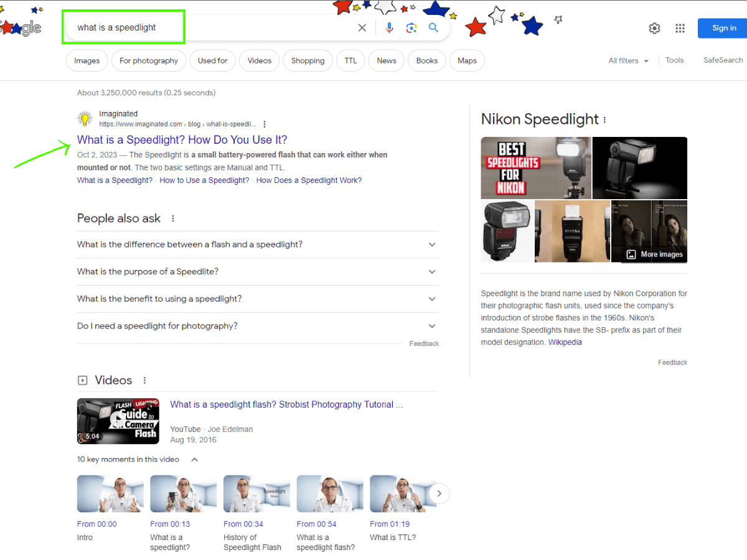
Task: Collapse the key moments in this video section
Action: [194, 460]
